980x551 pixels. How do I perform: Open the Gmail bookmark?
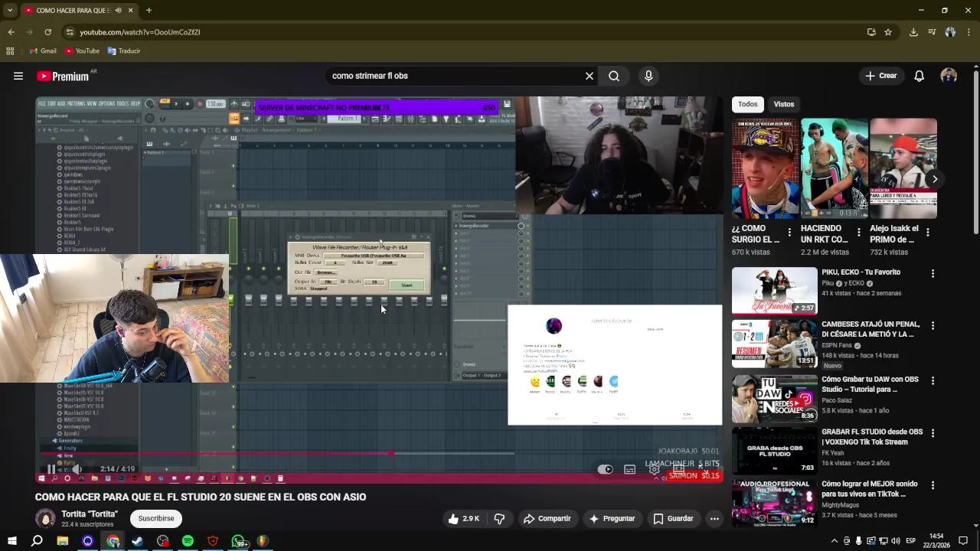pos(42,51)
